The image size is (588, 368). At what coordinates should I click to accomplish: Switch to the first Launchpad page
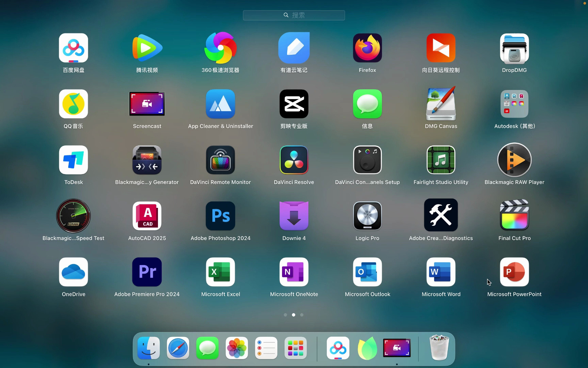pos(285,315)
